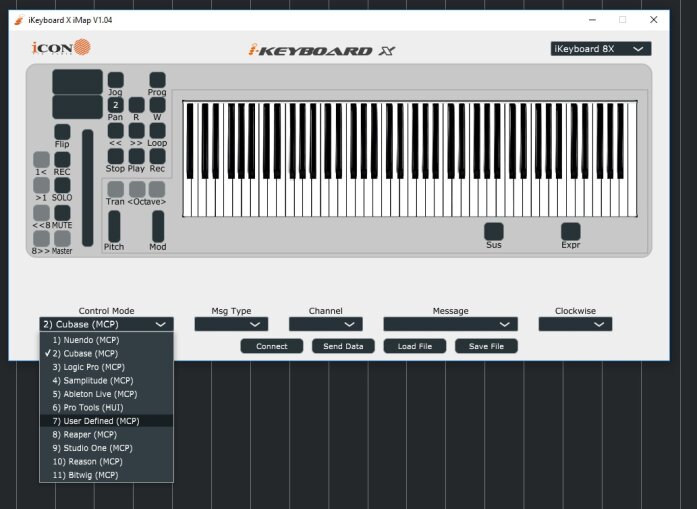Click the Pitch wheel slider
Image resolution: width=697 pixels, height=509 pixels.
tap(114, 226)
